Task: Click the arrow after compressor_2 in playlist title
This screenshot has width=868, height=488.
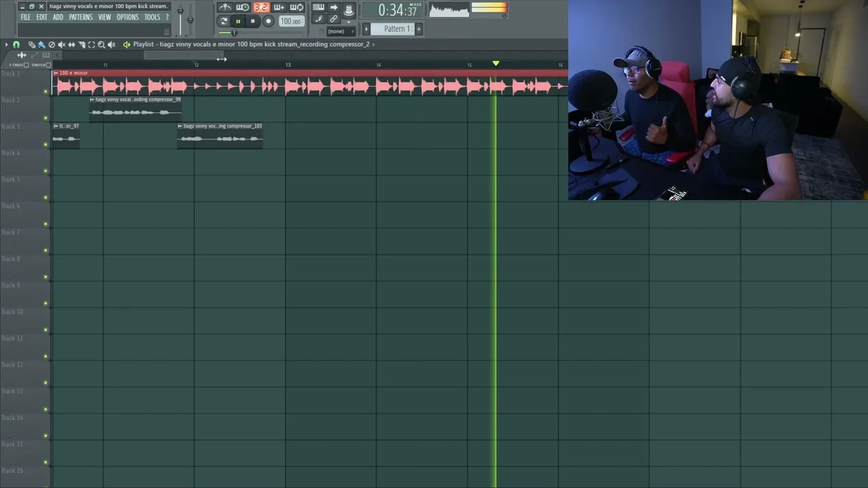Action: (374, 45)
